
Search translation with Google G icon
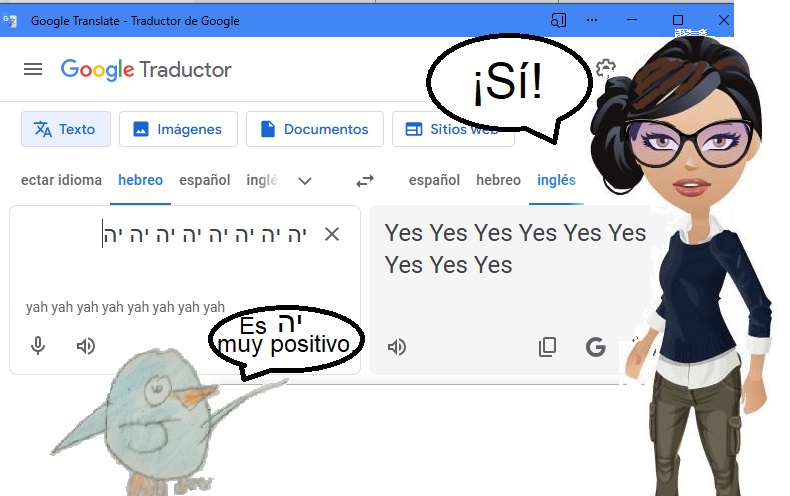tap(596, 347)
